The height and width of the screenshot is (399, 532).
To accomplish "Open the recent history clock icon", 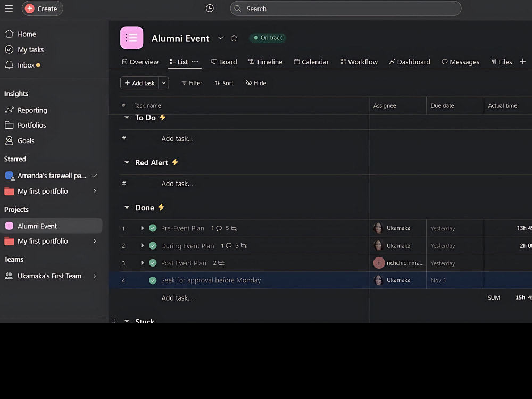I will tap(210, 9).
